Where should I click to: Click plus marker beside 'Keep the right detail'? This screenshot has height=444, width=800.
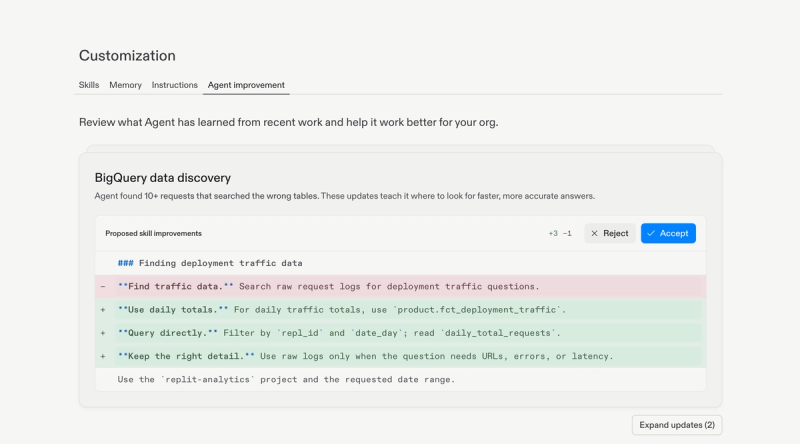coord(103,356)
